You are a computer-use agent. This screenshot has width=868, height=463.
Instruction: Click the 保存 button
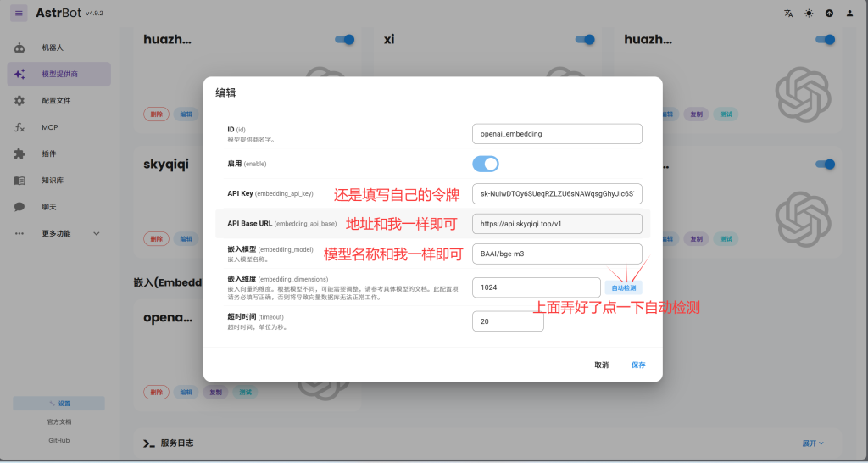[638, 365]
